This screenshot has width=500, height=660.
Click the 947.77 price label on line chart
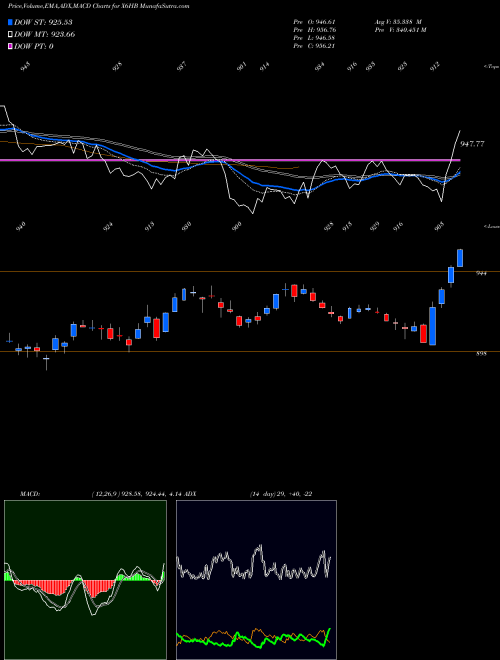coord(473,144)
